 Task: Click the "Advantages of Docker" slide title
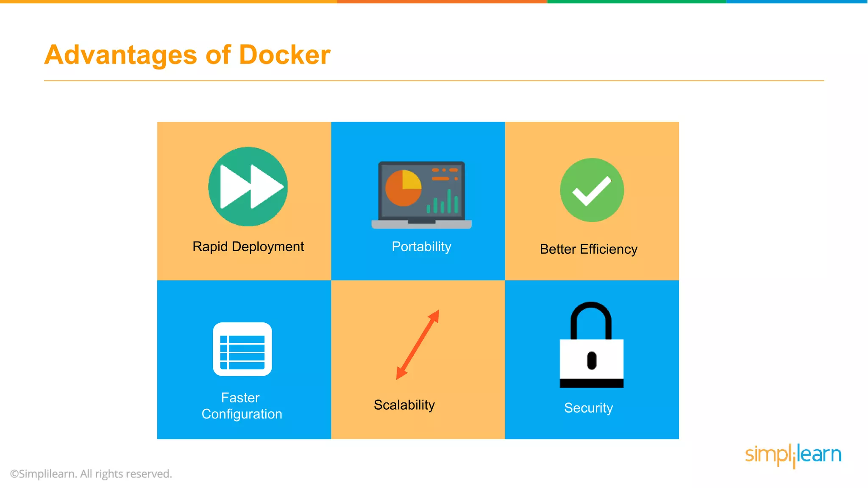[187, 55]
